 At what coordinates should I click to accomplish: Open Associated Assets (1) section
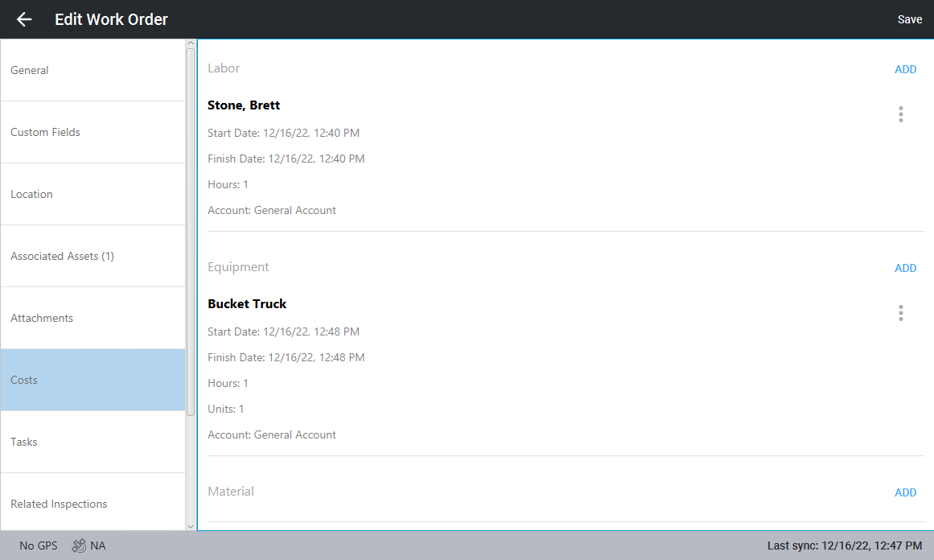(93, 256)
